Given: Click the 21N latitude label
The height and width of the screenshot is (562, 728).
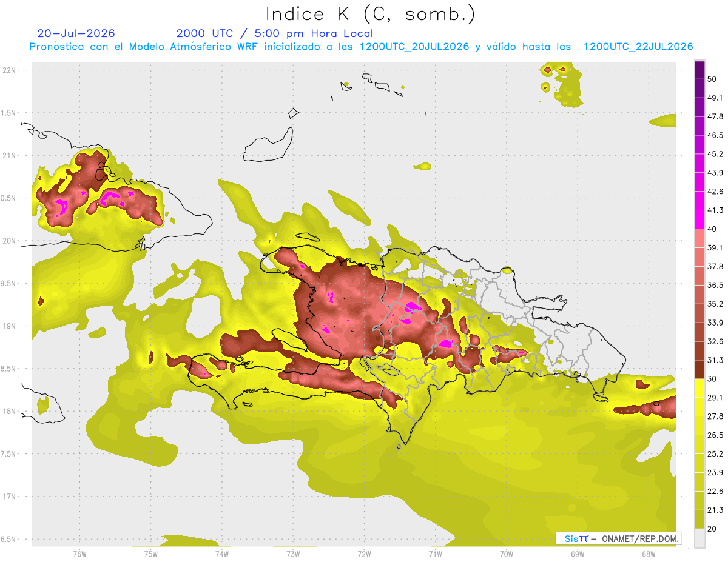Looking at the screenshot, I should 9,155.
